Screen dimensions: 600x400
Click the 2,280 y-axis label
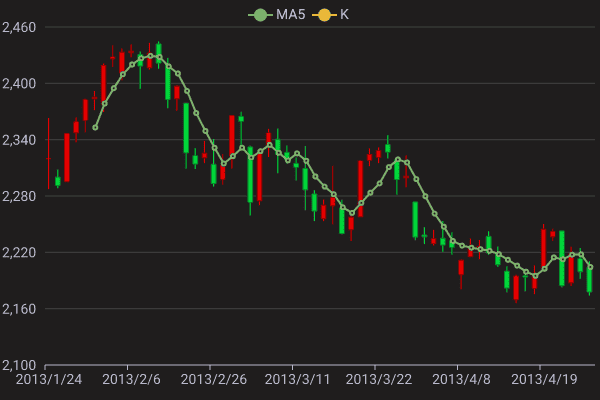(19, 196)
